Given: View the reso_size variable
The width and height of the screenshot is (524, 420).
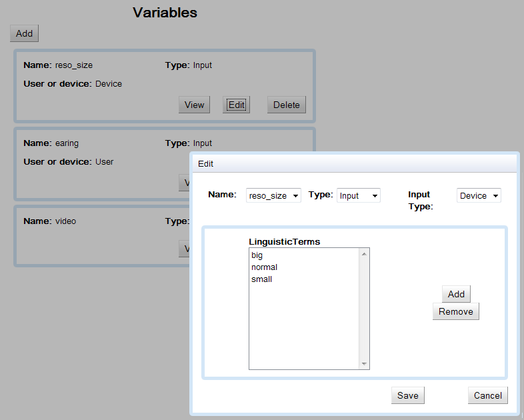Looking at the screenshot, I should coord(194,105).
